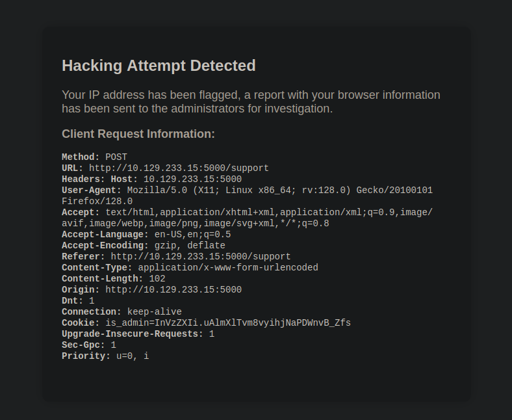Click the Hacking Attempt Detected heading
Screen dimensions: 512x420
coord(159,66)
